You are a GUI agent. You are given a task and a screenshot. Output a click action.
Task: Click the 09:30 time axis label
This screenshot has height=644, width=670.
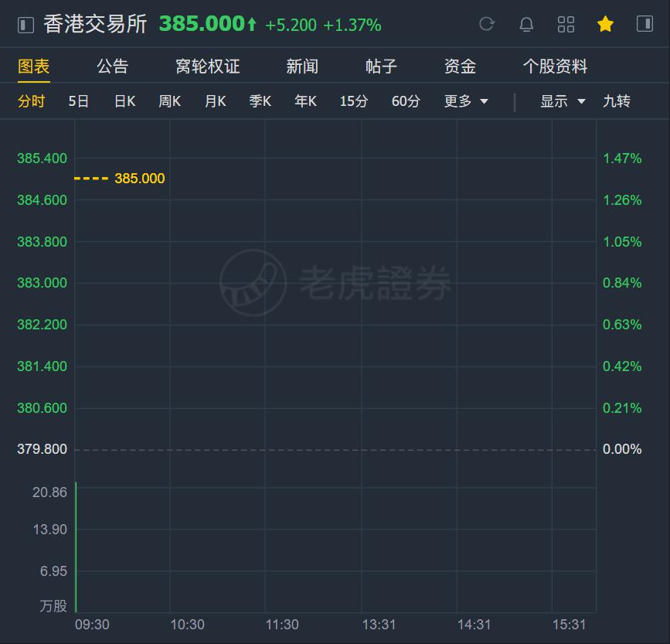[x=92, y=625]
